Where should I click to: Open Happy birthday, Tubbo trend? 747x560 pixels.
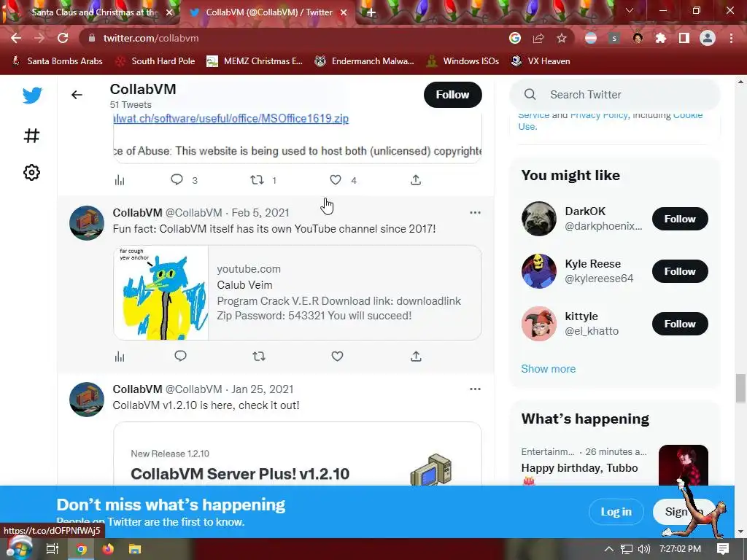pyautogui.click(x=579, y=468)
